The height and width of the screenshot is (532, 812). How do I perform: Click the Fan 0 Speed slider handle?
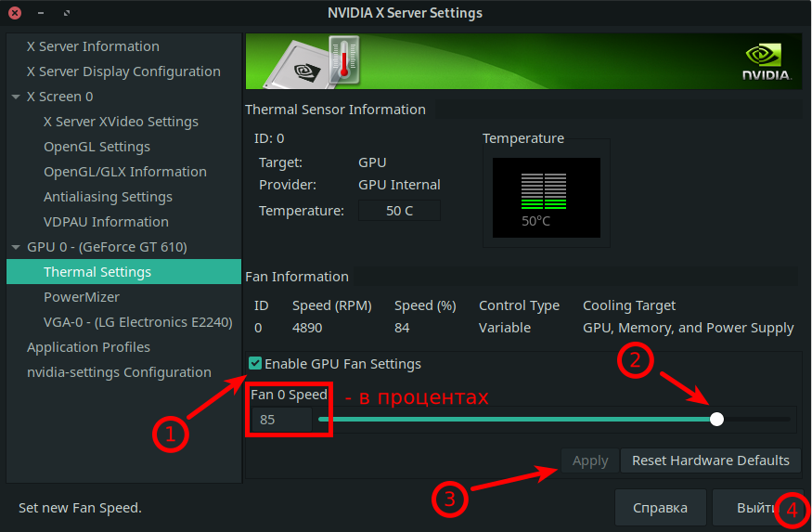[x=716, y=419]
